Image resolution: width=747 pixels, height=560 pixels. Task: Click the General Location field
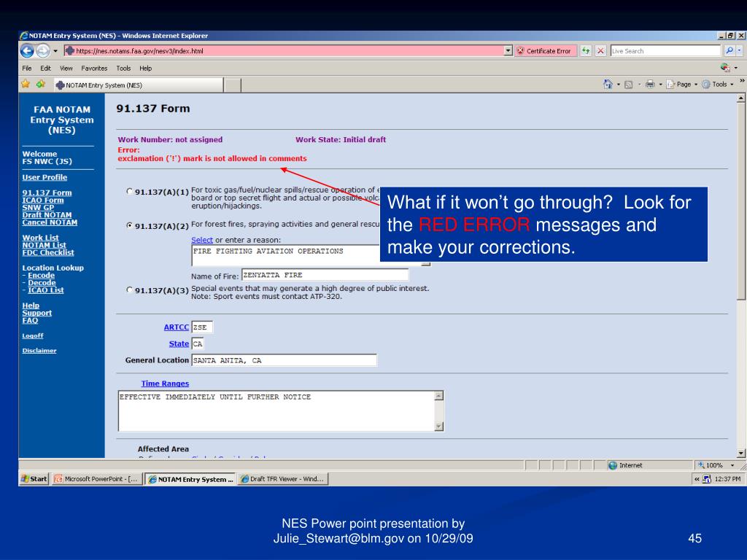coord(284,360)
